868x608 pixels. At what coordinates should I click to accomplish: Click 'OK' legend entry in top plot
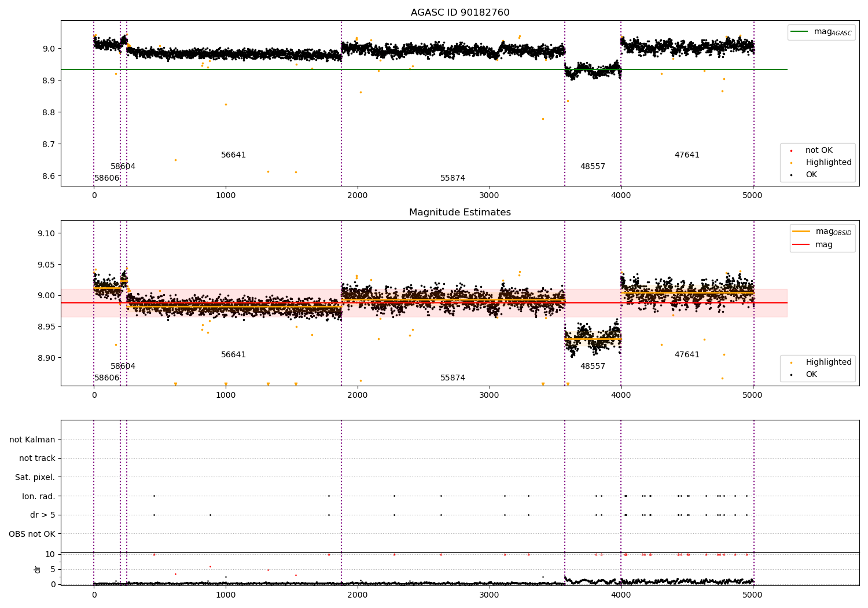coord(803,175)
